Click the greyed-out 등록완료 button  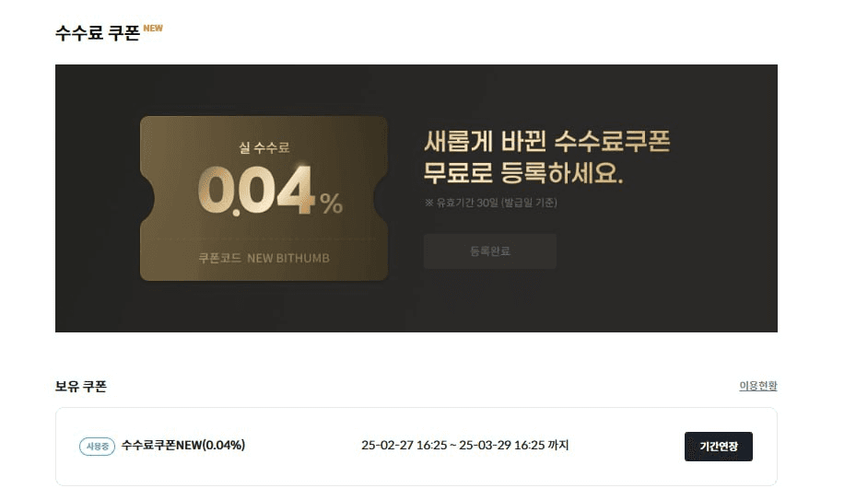coord(490,251)
